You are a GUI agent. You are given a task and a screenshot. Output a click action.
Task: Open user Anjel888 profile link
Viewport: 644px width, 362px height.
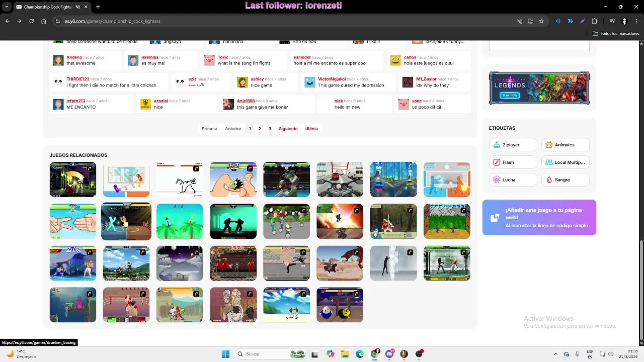click(x=246, y=101)
